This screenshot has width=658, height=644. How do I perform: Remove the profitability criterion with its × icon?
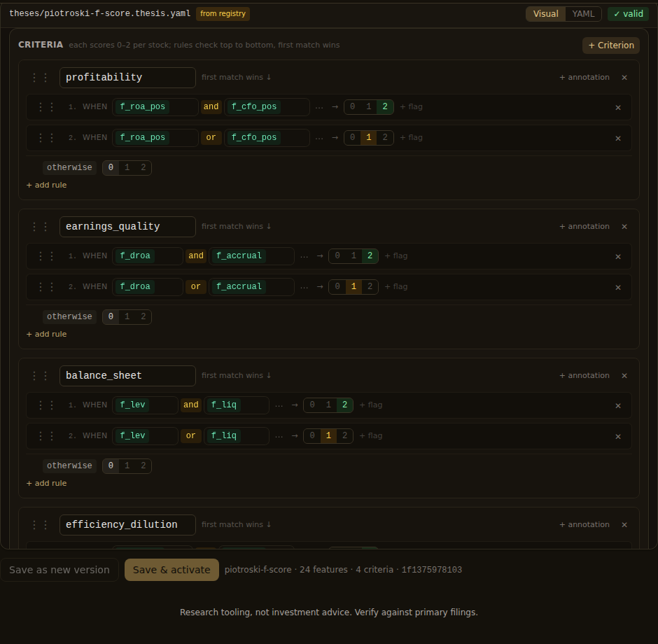coord(624,78)
